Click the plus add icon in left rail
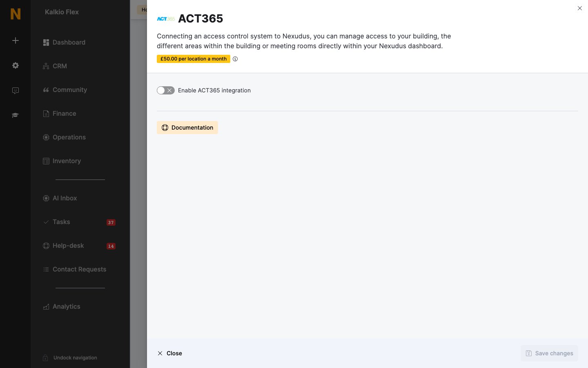 pos(16,40)
